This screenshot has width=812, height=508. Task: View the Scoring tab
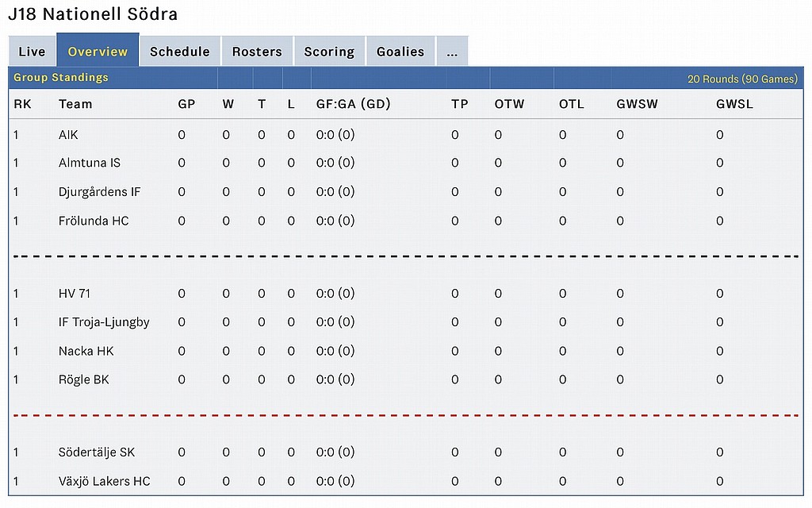pos(329,52)
